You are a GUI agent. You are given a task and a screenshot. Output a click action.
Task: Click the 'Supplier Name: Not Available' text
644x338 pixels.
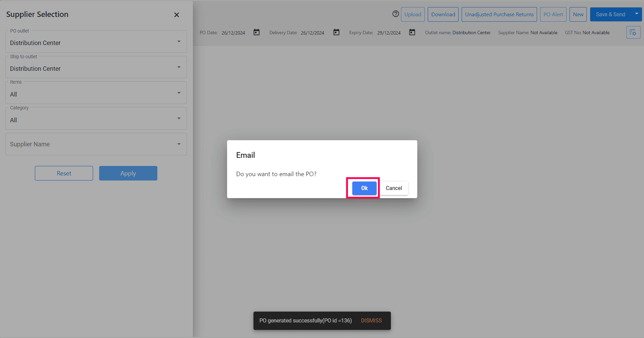point(528,33)
